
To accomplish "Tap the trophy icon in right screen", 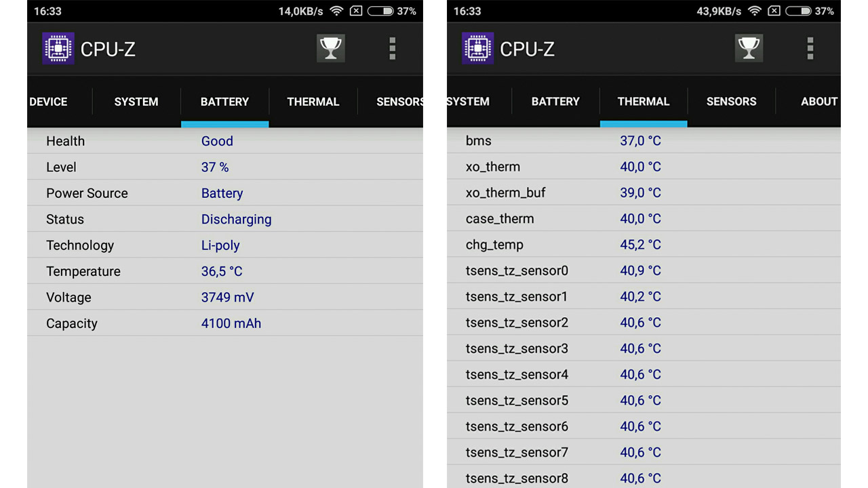I will (749, 49).
